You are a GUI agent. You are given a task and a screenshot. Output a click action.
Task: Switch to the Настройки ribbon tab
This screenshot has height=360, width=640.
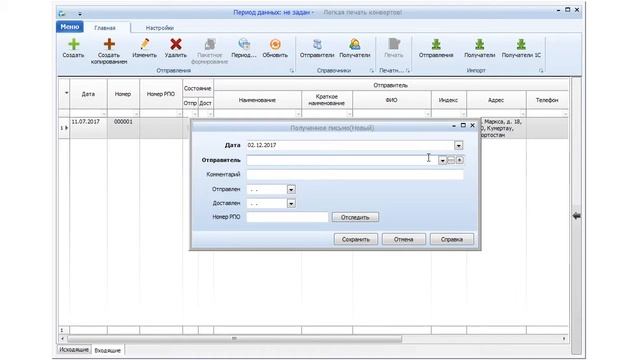160,28
